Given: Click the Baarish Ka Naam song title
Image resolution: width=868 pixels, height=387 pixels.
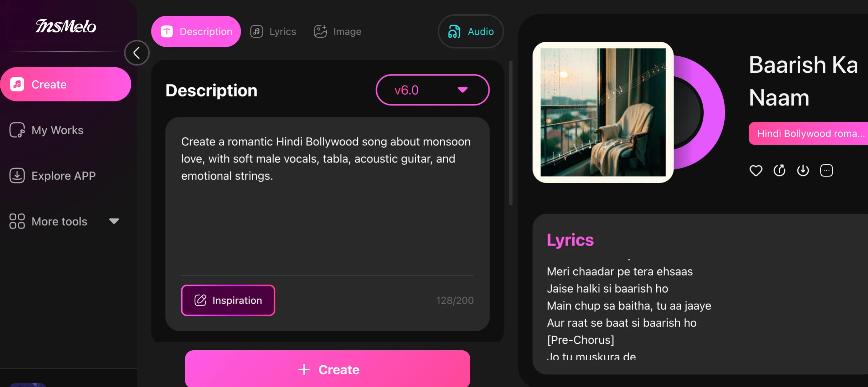Looking at the screenshot, I should (x=803, y=81).
